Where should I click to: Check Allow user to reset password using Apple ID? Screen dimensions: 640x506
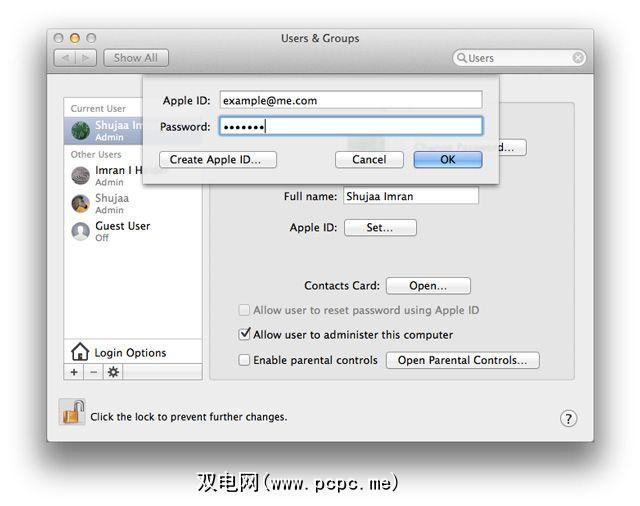pos(244,310)
